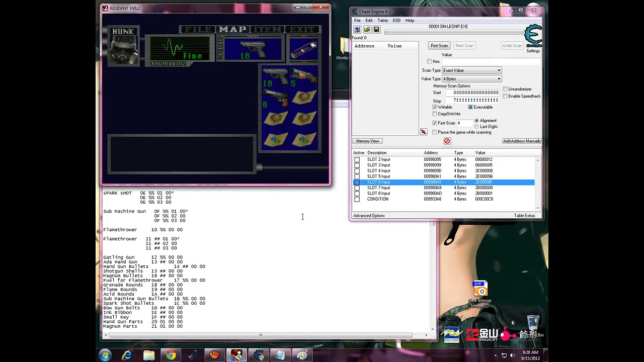The image size is (644, 362).
Task: Click the open cheat table folder icon
Action: (367, 30)
